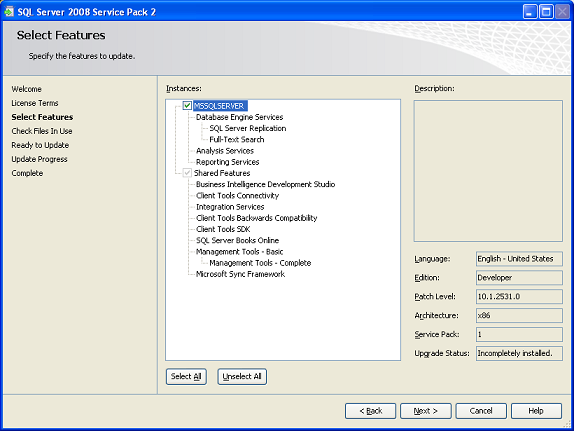Viewport: 574px width, 431px height.
Task: Click the Architecture field showing x86
Action: [519, 315]
